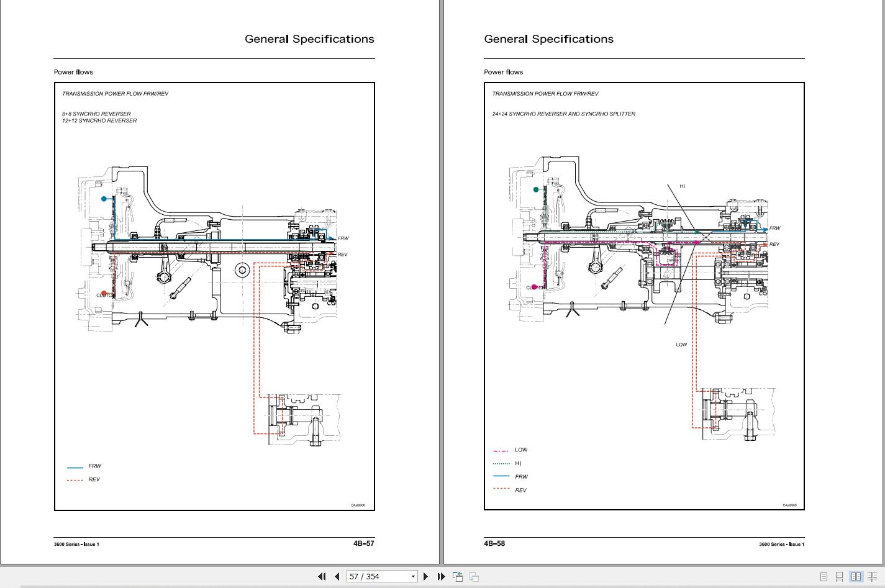Screen dimensions: 885x588
Task: Click '3600 Series - Issue 1' on left footer
Action: (x=76, y=545)
